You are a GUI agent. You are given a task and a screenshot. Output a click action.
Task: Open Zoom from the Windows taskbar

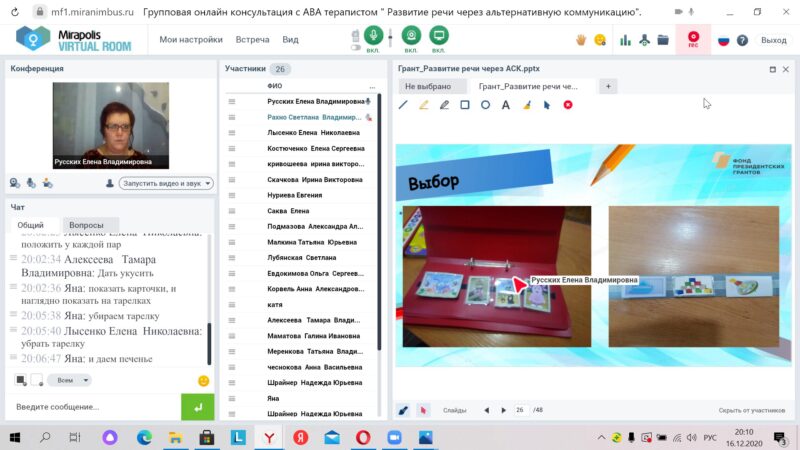click(394, 437)
